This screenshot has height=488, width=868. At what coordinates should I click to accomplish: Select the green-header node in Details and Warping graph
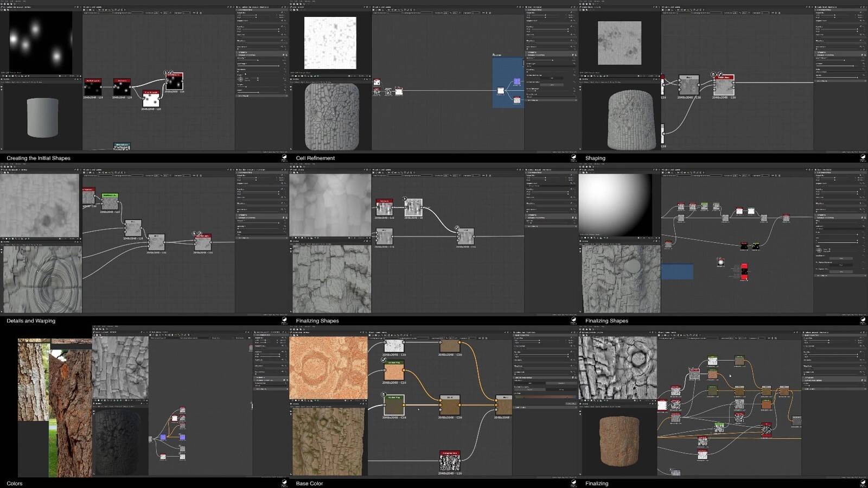click(x=110, y=201)
